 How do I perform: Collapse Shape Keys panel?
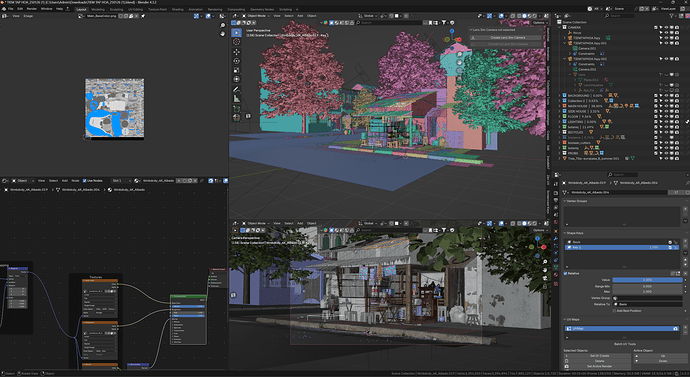pyautogui.click(x=565, y=233)
